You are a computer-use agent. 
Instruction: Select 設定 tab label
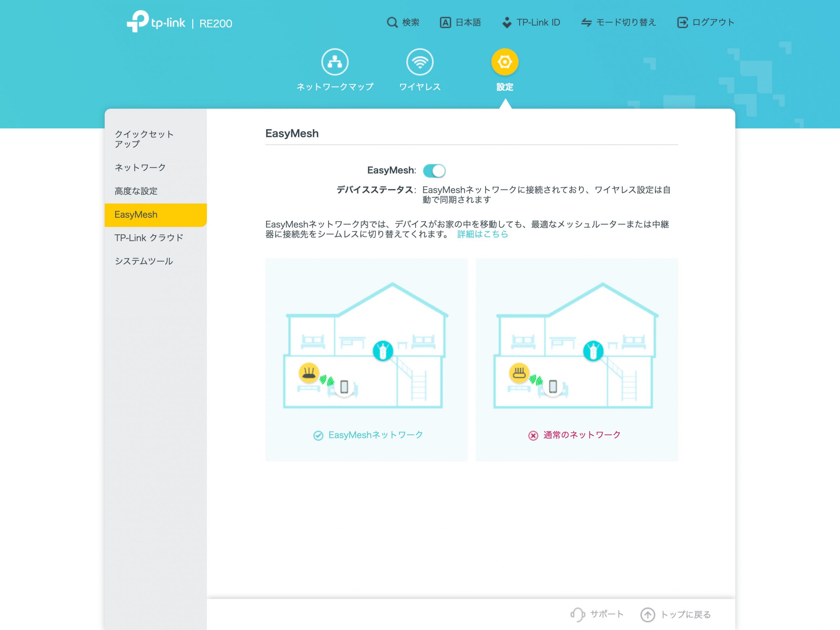pos(505,87)
